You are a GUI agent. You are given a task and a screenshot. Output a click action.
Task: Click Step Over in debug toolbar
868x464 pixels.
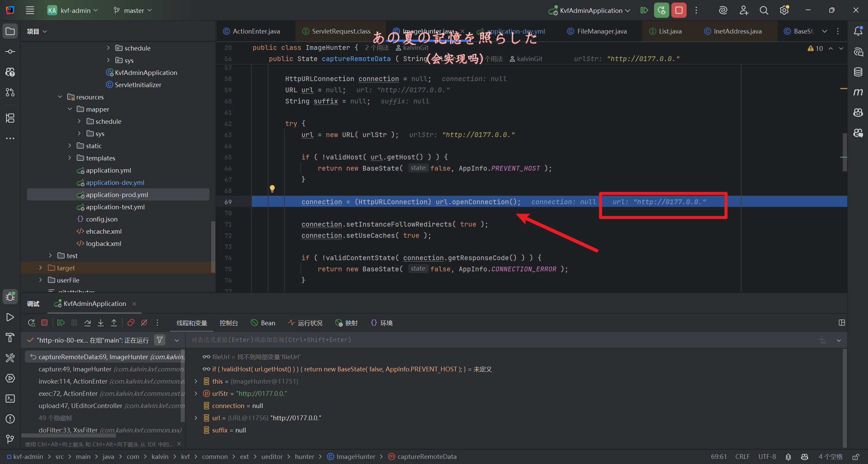(87, 323)
